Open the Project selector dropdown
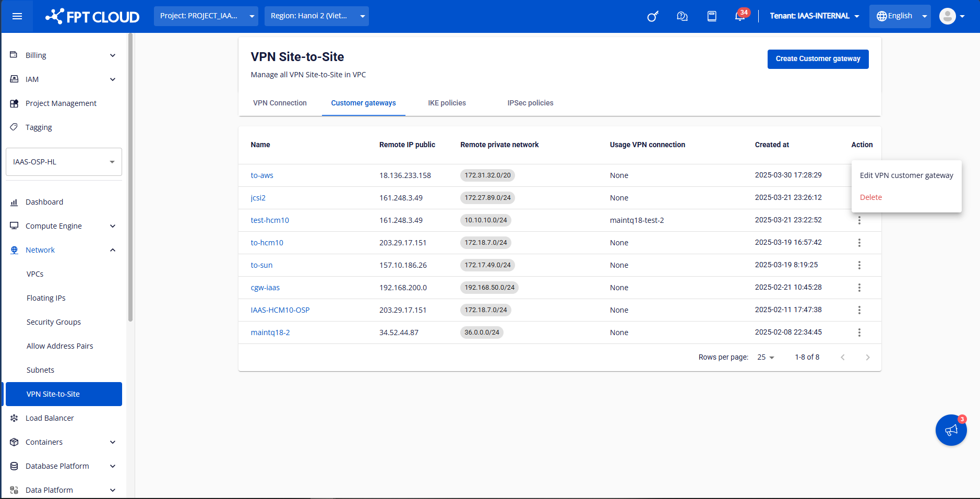980x499 pixels. click(x=206, y=16)
